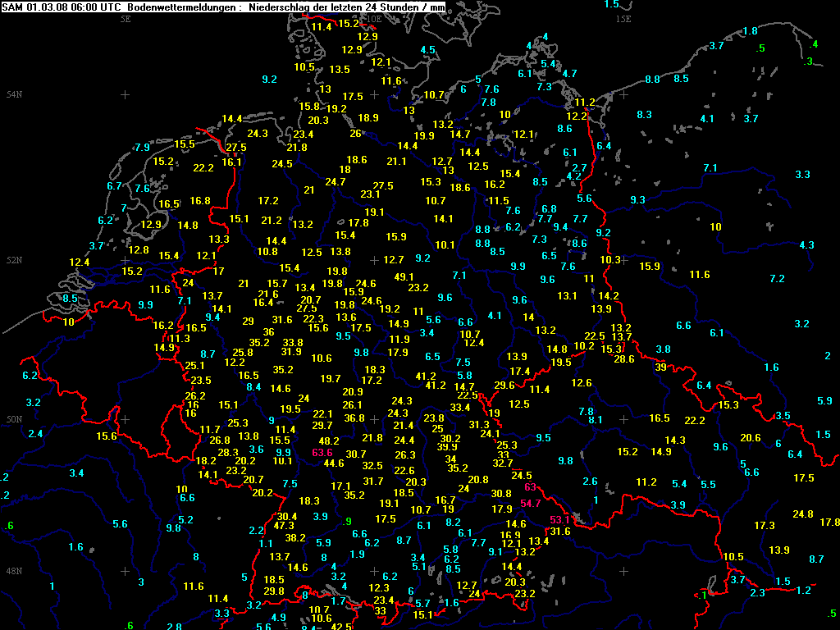
Task: Click the red 63.6 precipitation value
Action: click(322, 452)
